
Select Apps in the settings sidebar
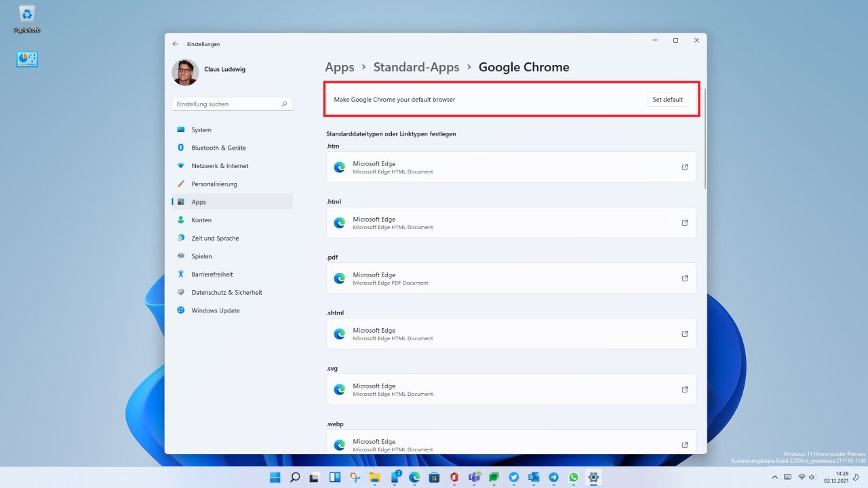point(233,202)
